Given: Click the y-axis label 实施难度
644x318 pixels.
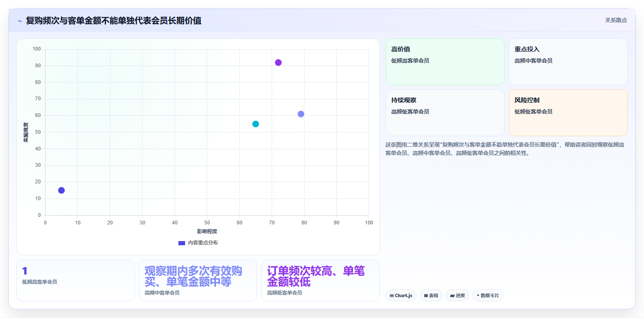Looking at the screenshot, I should [26, 132].
